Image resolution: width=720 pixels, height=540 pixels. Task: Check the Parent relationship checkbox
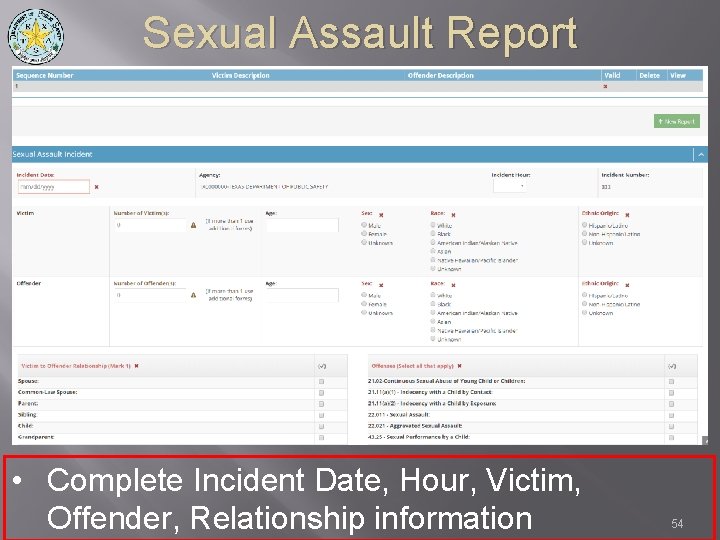[x=321, y=404]
